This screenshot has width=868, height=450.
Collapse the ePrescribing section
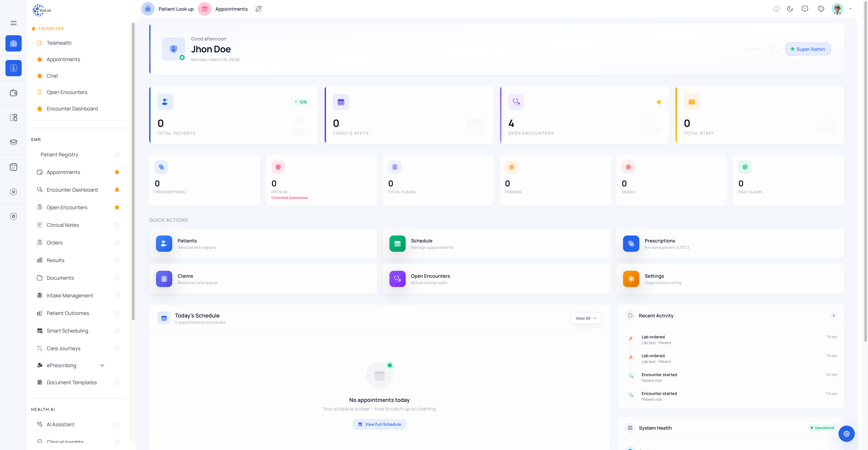coord(102,365)
